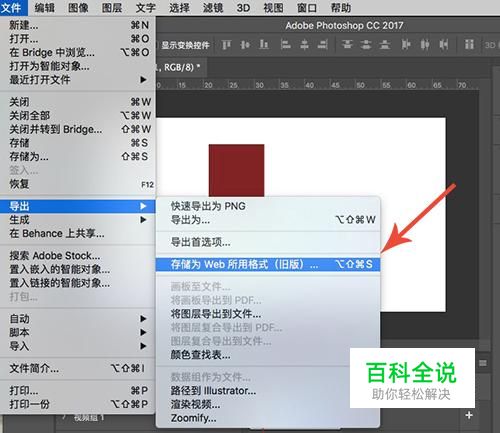Select the highlighted 导出 menu entry

[78, 206]
